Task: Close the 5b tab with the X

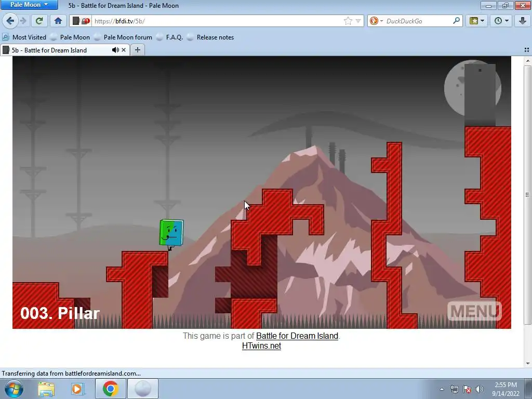Action: tap(124, 50)
